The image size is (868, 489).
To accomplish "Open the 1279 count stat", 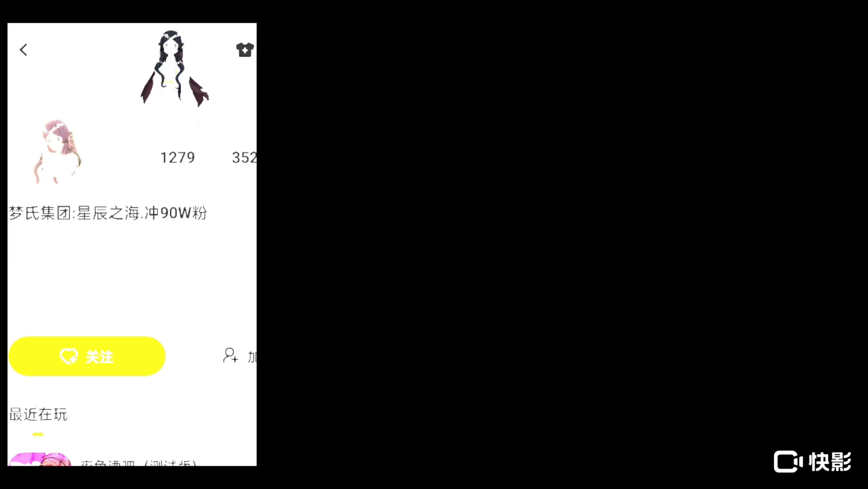I will coord(177,158).
